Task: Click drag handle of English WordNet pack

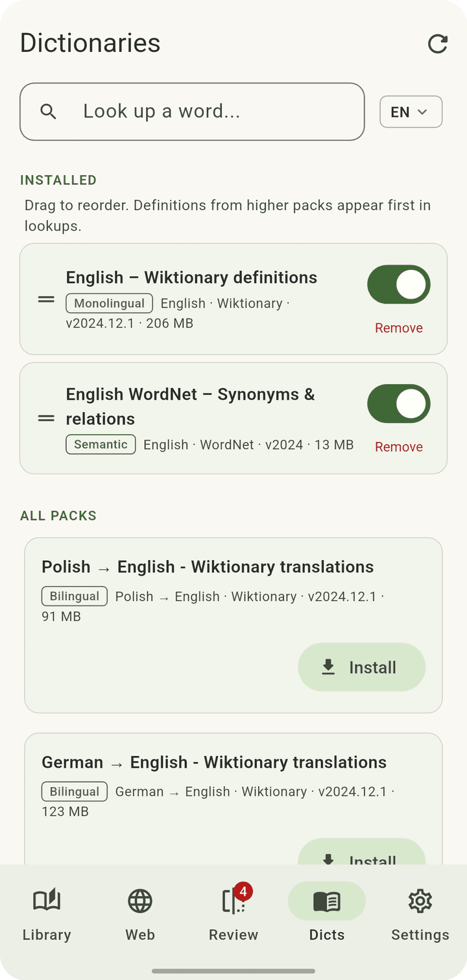Action: [x=46, y=419]
